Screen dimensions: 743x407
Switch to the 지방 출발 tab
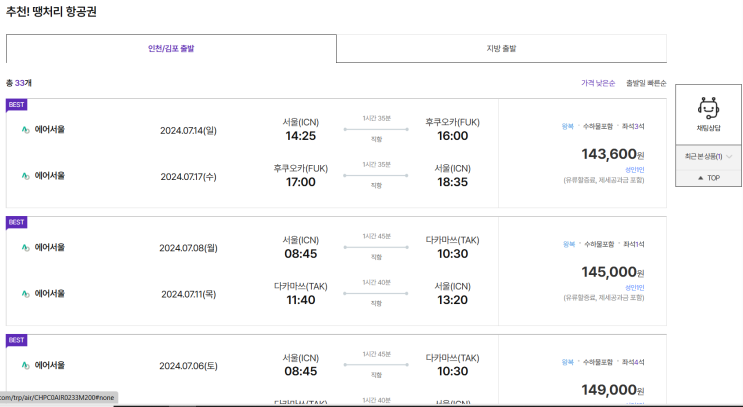click(x=501, y=48)
